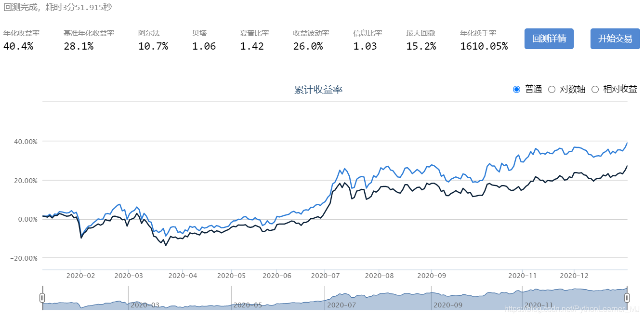This screenshot has width=644, height=318.
Task: Click the -20.00% y-axis label
Action: 25,258
